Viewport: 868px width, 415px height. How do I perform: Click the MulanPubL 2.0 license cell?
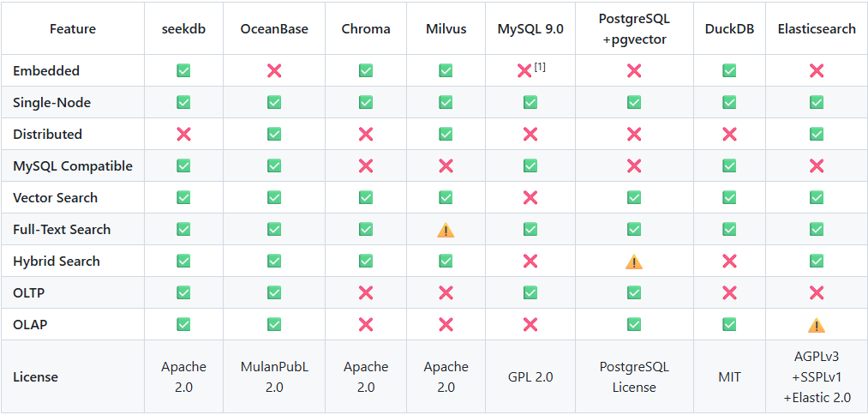click(x=274, y=376)
